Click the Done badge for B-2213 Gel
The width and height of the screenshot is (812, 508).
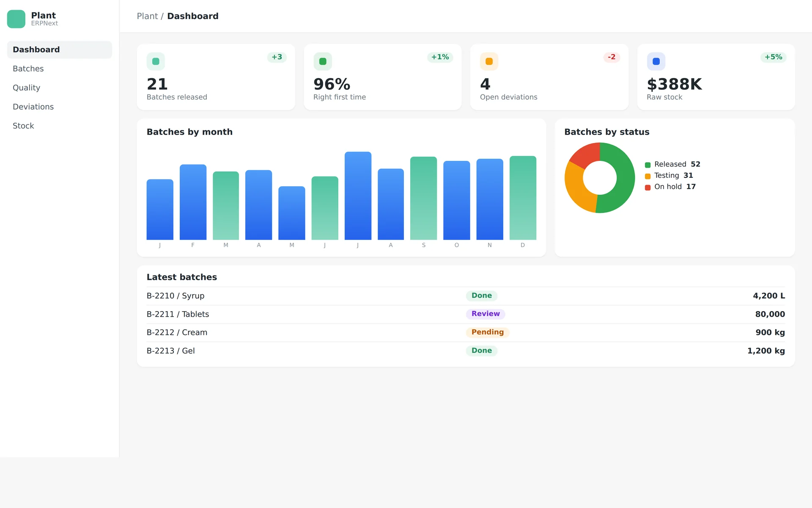point(482,351)
